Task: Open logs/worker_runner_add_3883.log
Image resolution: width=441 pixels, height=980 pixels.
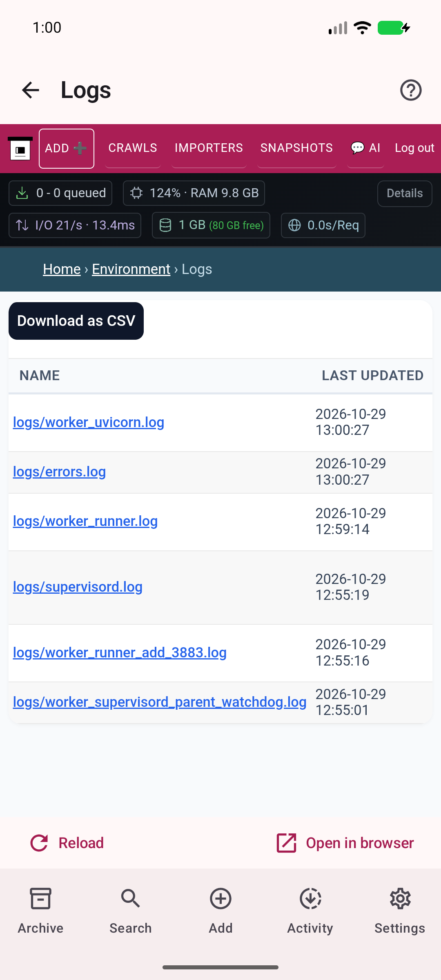Action: (120, 653)
